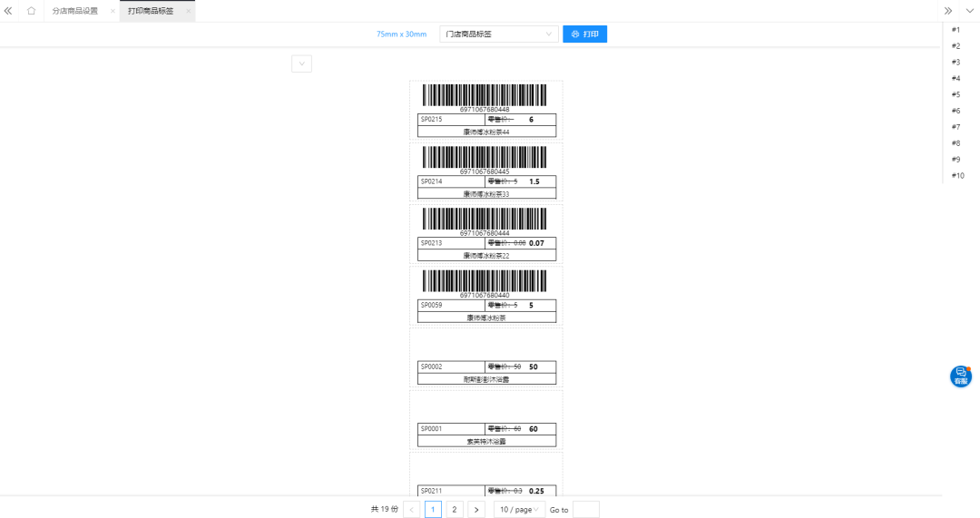Go to the next page arrow
The width and height of the screenshot is (980, 518).
[476, 510]
